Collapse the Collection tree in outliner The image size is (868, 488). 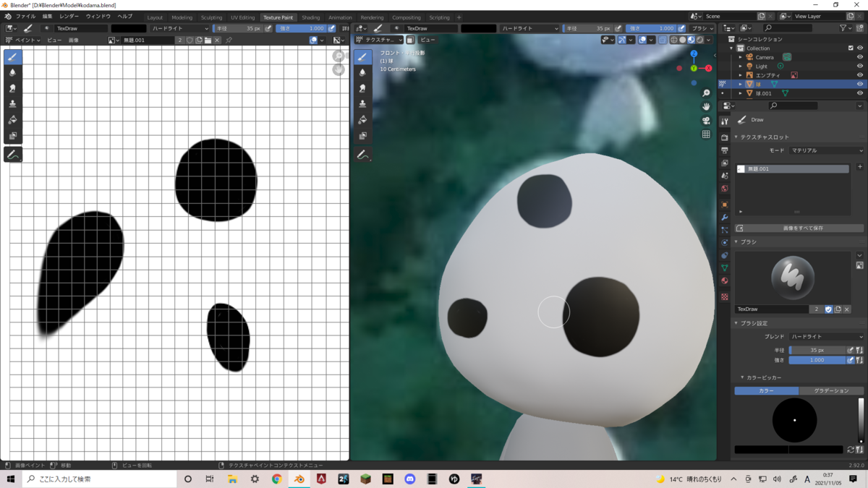pos(732,48)
